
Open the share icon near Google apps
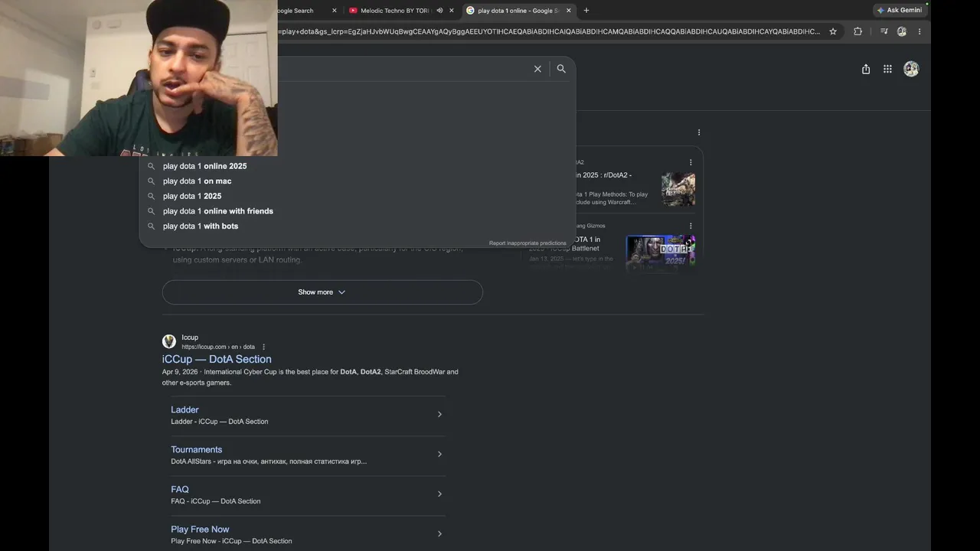[x=866, y=69]
